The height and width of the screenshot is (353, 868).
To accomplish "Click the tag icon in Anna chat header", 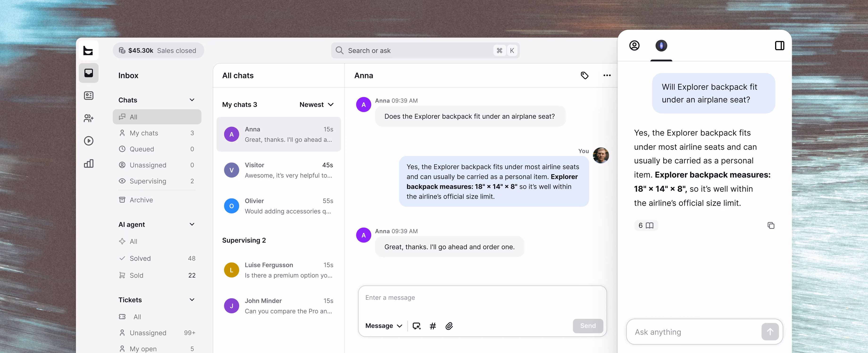I will click(584, 75).
